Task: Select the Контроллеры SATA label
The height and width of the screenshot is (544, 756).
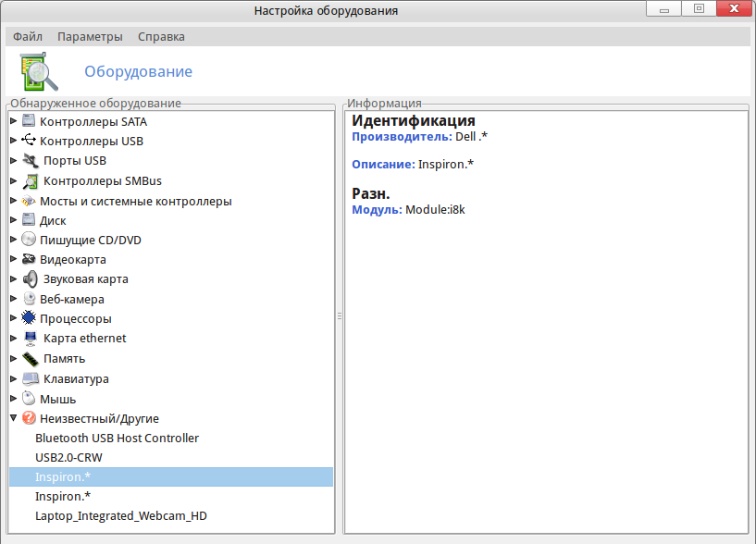Action: [x=93, y=121]
